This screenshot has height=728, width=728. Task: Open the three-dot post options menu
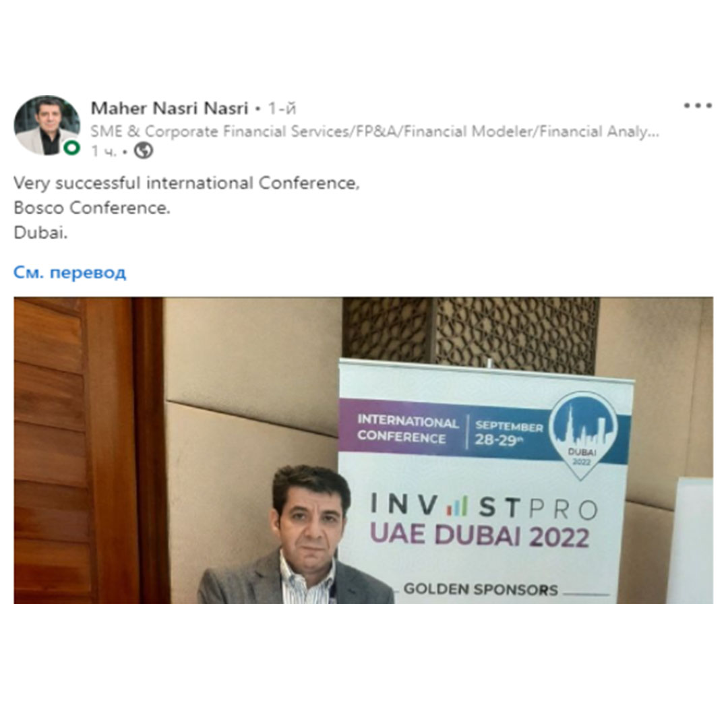(x=698, y=107)
